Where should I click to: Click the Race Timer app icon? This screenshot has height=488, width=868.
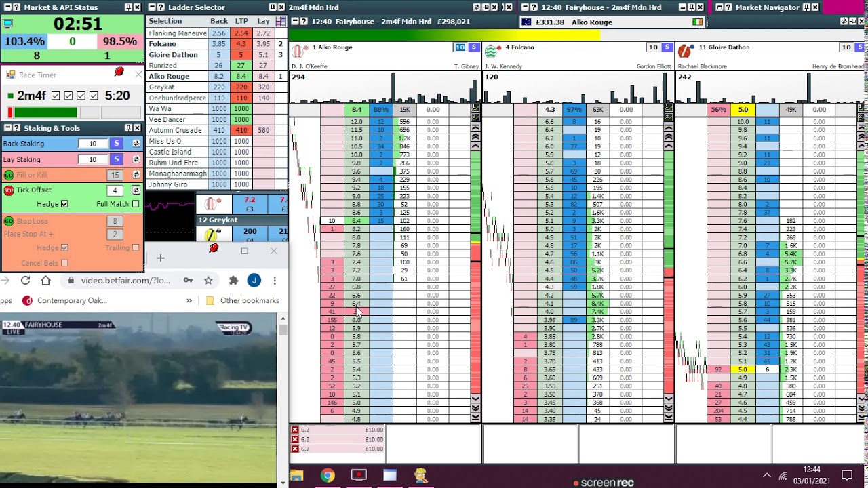point(10,75)
